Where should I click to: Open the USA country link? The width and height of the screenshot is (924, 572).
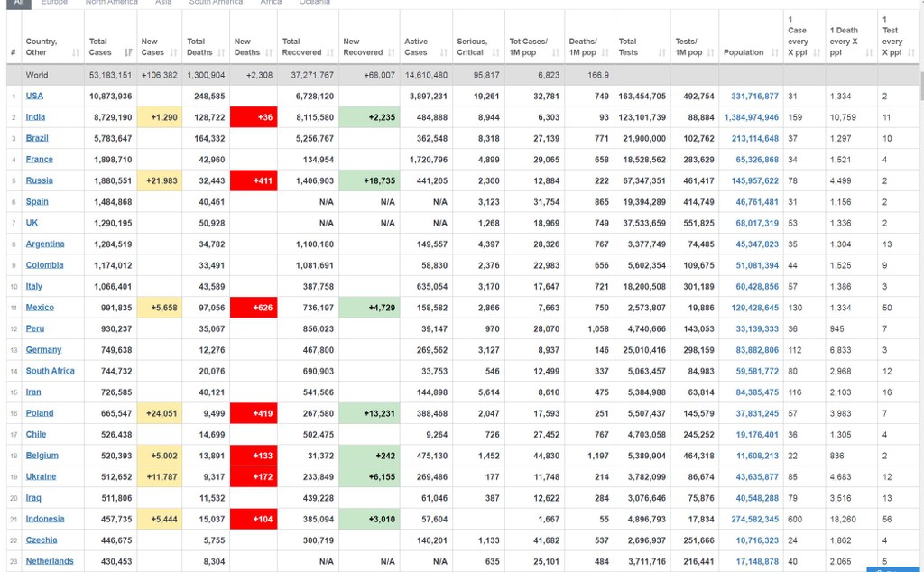point(34,96)
